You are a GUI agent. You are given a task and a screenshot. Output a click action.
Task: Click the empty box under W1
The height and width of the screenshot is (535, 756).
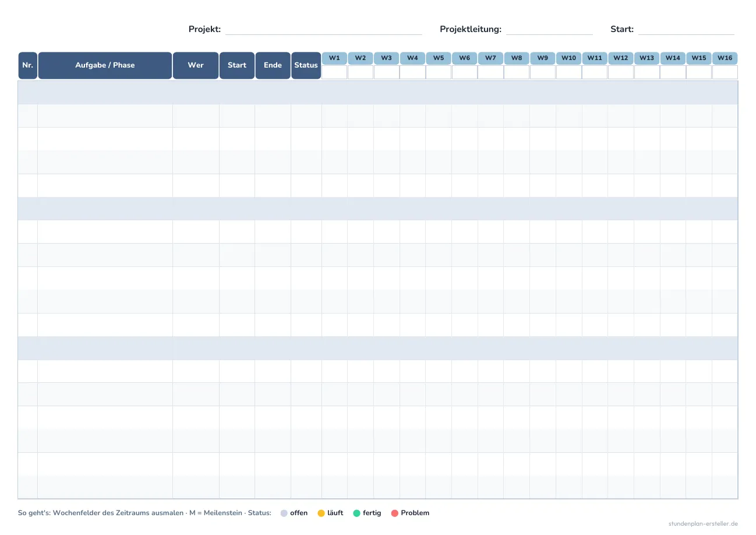coord(334,72)
